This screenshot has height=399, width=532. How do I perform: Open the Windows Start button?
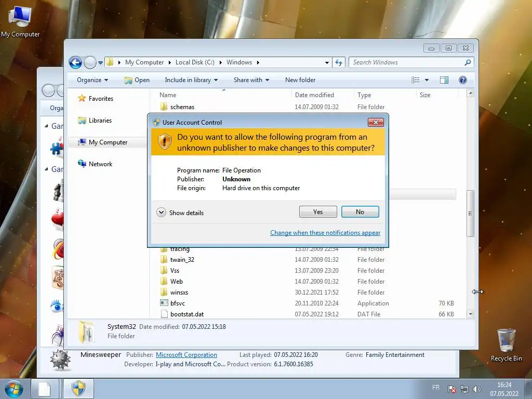click(14, 389)
